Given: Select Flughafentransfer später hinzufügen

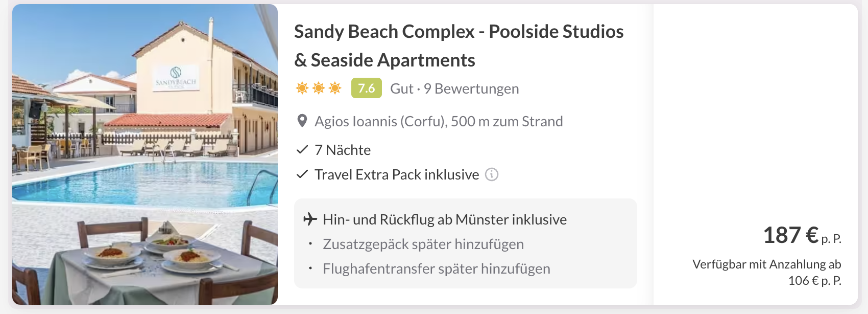Looking at the screenshot, I should point(437,268).
